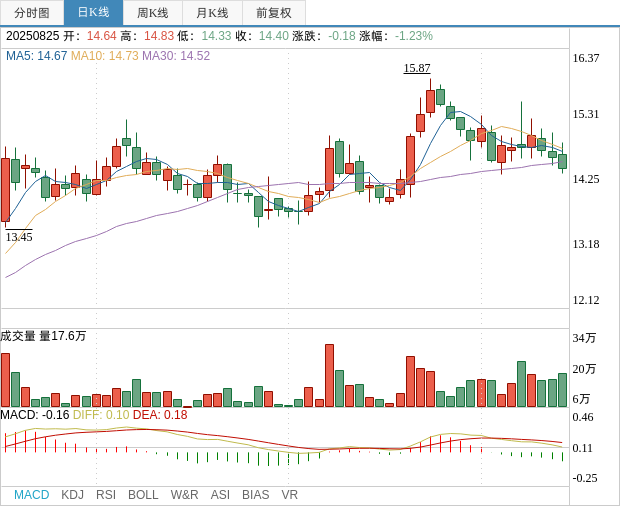620x506 pixels.
Task: Click the 12.12 price axis label
Action: 586,300
